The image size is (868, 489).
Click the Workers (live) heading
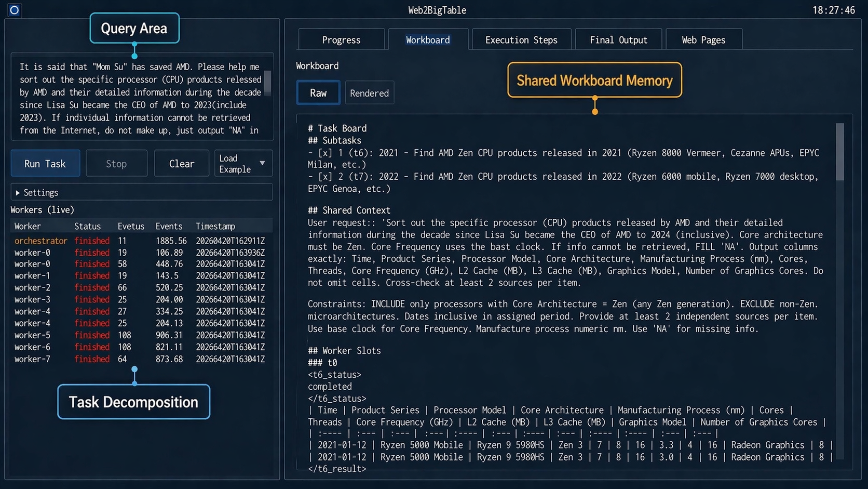[x=42, y=210]
